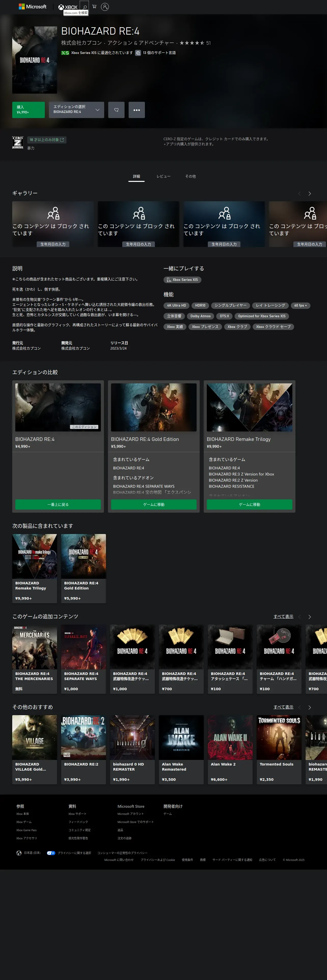The width and height of the screenshot is (327, 980).
Task: Open the 使用条件 footer link
Action: pos(187,860)
